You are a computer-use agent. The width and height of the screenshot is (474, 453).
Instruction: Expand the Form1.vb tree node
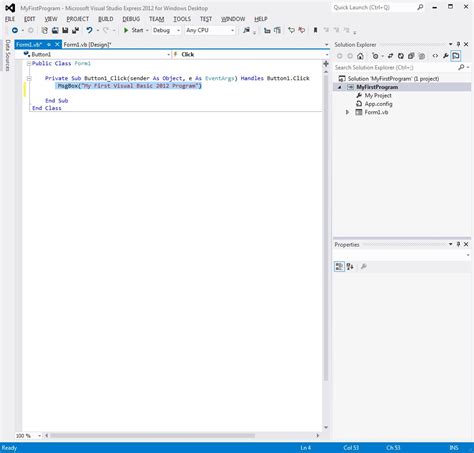(347, 112)
